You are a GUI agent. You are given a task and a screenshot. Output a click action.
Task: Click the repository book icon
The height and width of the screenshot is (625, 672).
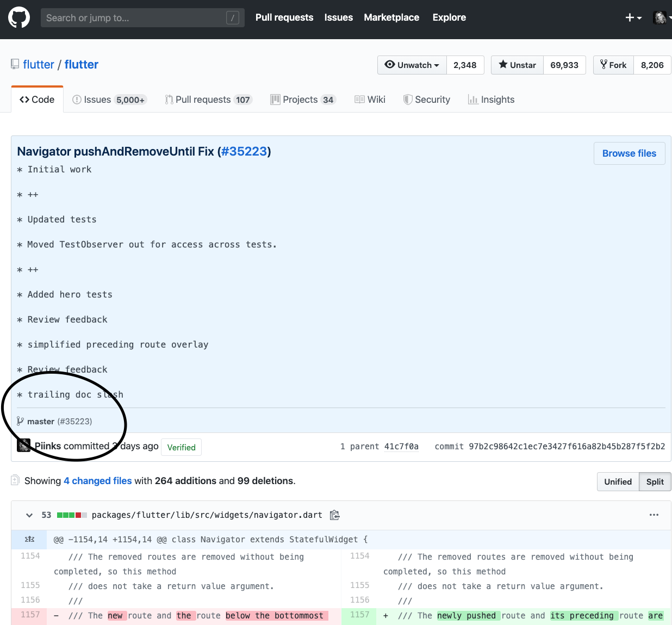(15, 64)
